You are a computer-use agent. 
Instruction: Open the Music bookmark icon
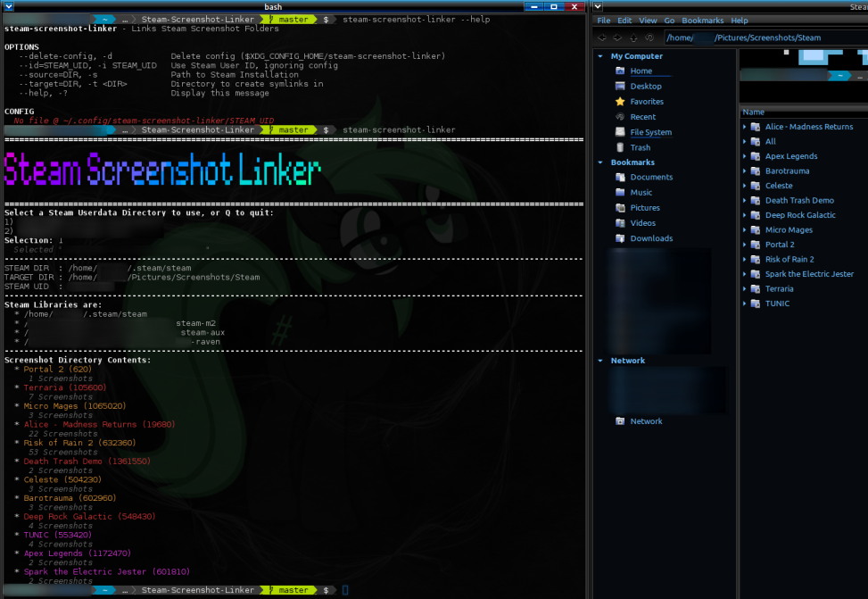click(620, 192)
